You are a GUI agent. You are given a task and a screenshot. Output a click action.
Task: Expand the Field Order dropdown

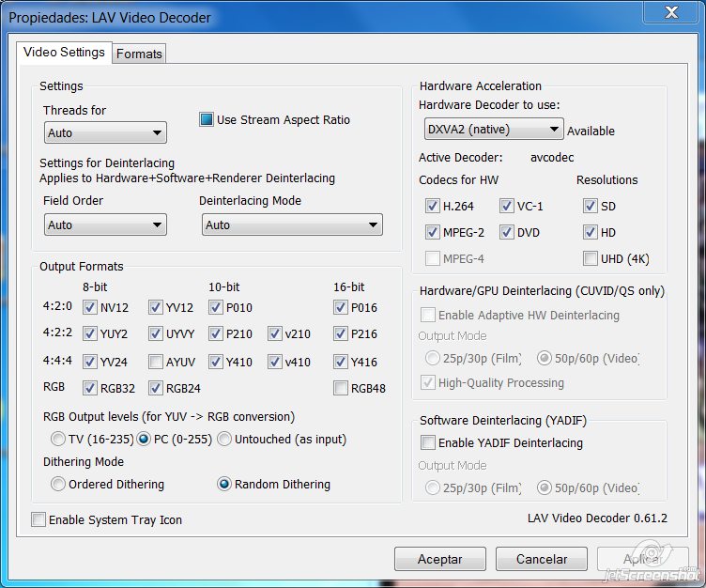click(105, 225)
